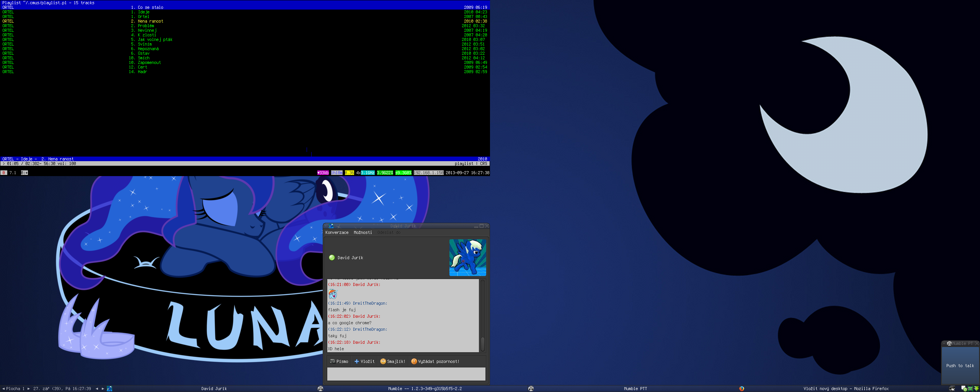The image size is (980, 392).
Task: Click the scroll-left arrow beside taskbar clock
Action: pos(97,389)
